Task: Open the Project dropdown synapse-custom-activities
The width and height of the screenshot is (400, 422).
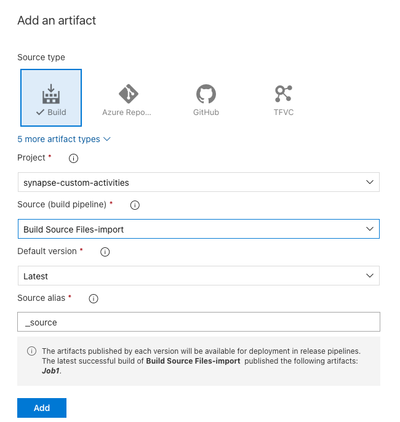Action: [x=199, y=182]
